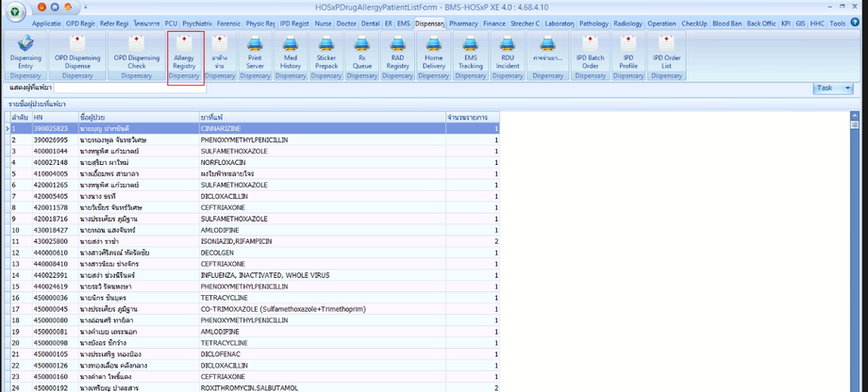This screenshot has width=868, height=392.
Task: Open EMS Tracking
Action: click(x=470, y=55)
